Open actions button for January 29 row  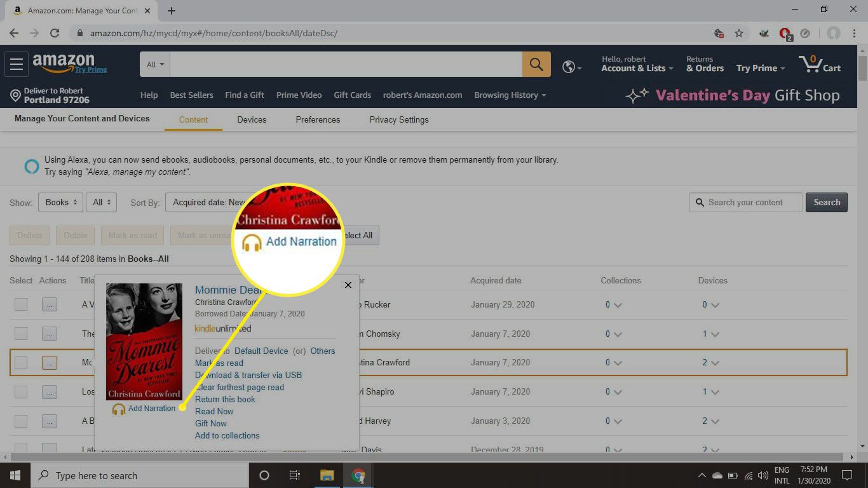point(50,304)
